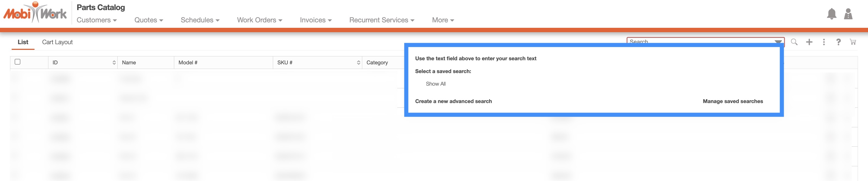
Task: Open the shopping cart icon
Action: click(853, 42)
